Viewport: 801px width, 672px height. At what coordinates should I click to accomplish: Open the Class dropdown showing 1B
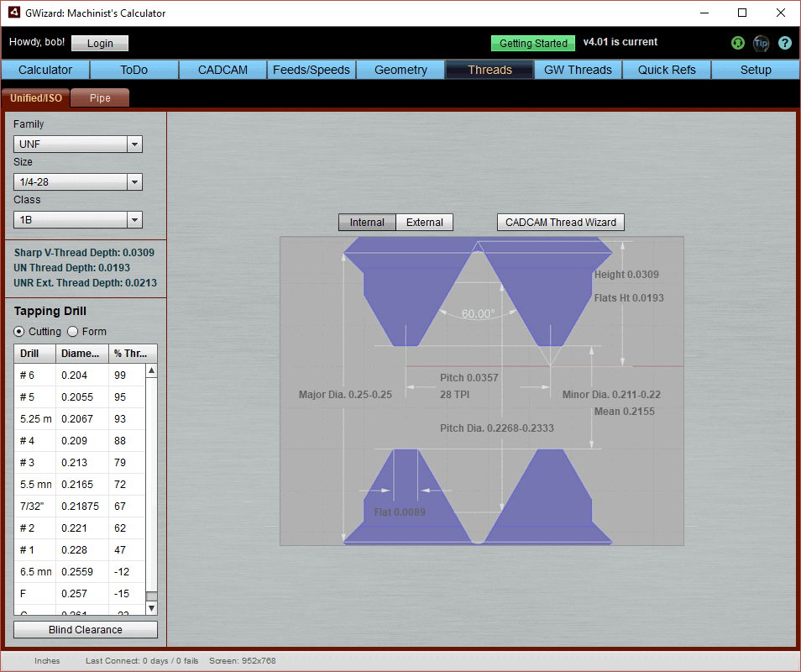(133, 219)
